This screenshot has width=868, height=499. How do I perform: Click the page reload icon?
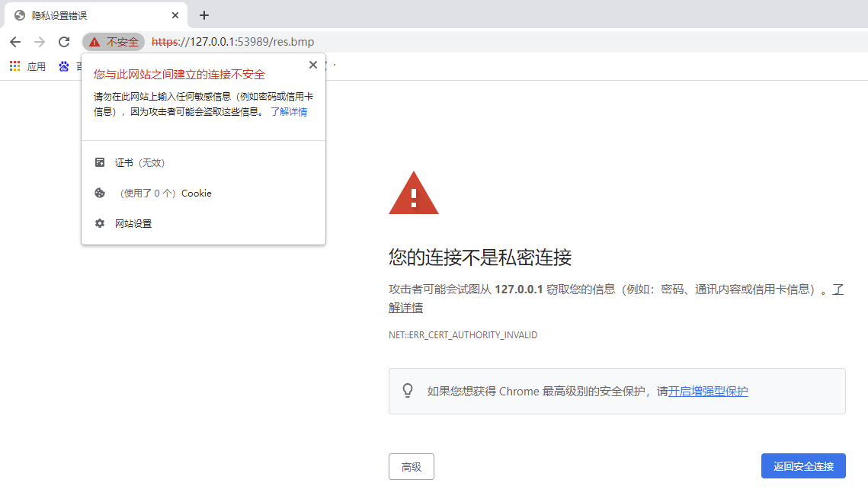[64, 42]
